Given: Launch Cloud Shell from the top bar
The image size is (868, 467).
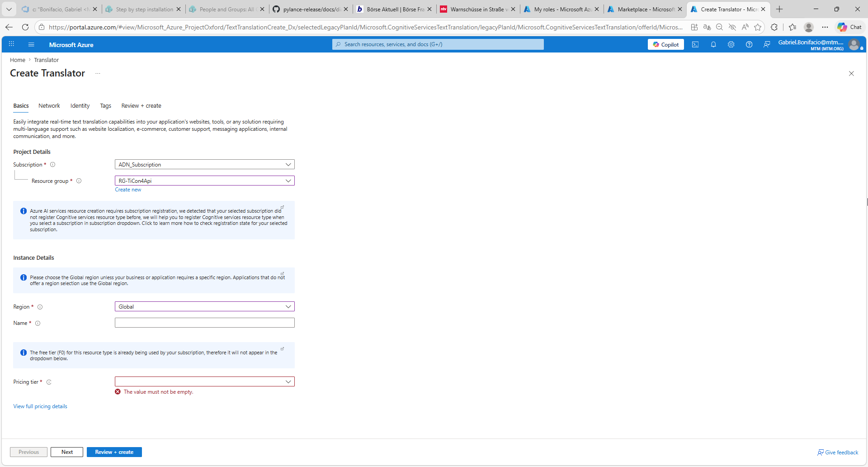Looking at the screenshot, I should (695, 44).
